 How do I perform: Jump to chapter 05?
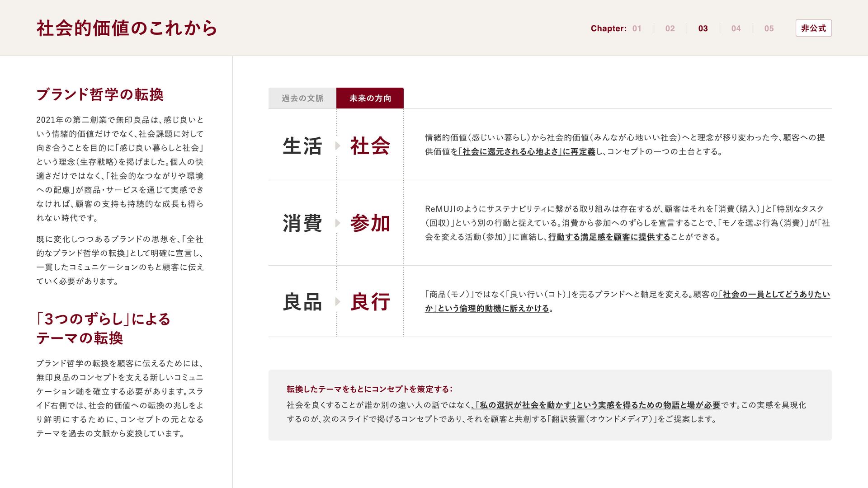[x=769, y=28]
